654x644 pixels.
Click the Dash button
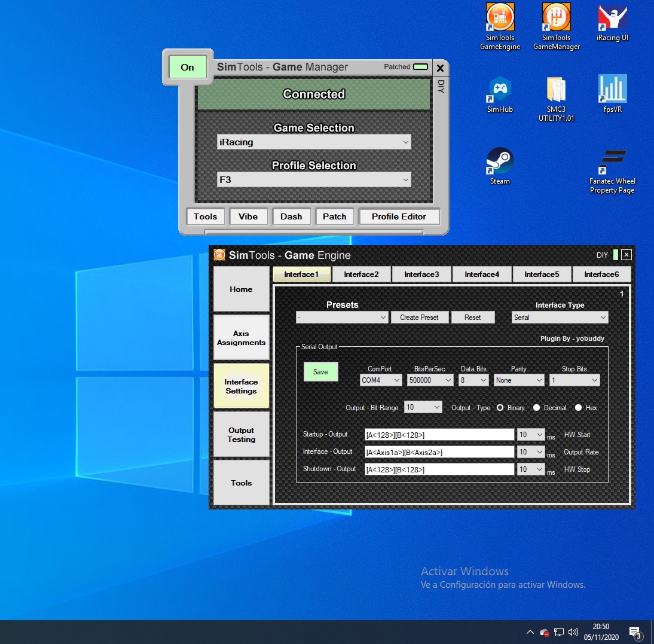[x=291, y=216]
